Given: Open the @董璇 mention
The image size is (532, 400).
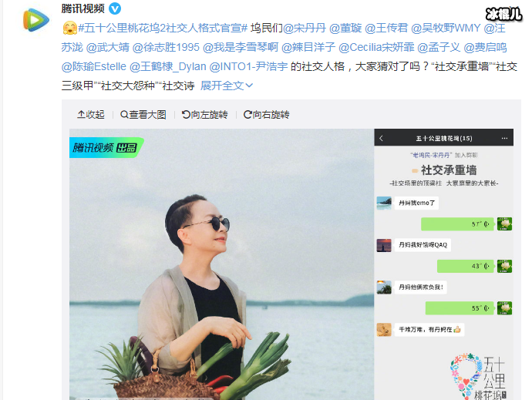Looking at the screenshot, I should point(345,28).
